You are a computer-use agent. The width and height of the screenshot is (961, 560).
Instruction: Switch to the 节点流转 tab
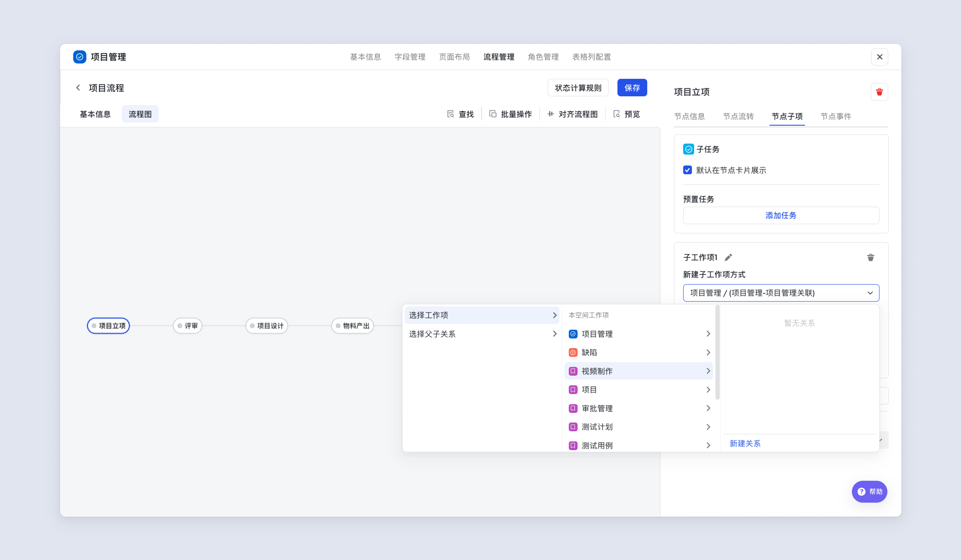point(738,116)
